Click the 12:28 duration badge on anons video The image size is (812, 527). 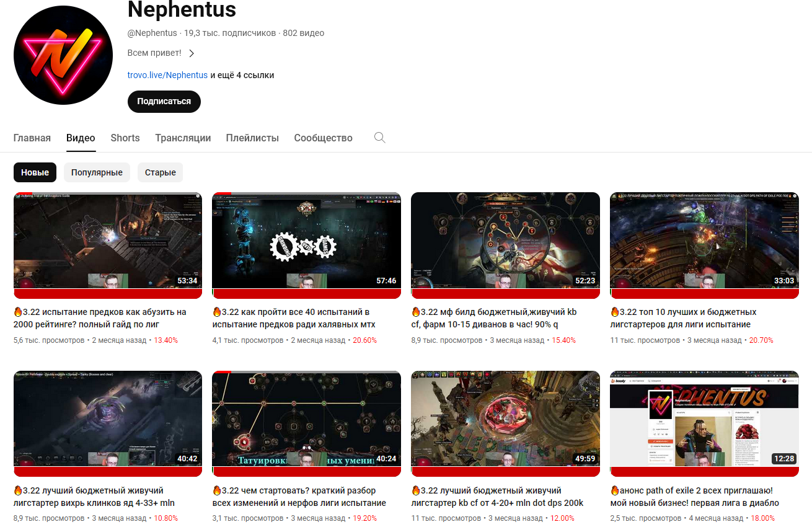coord(783,459)
